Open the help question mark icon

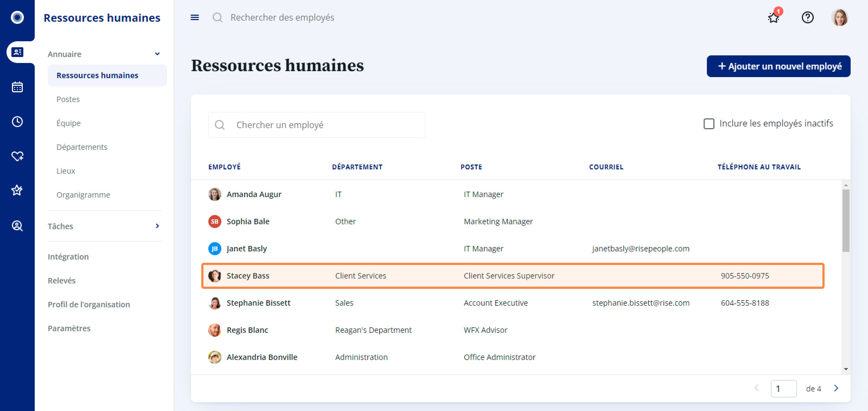807,18
